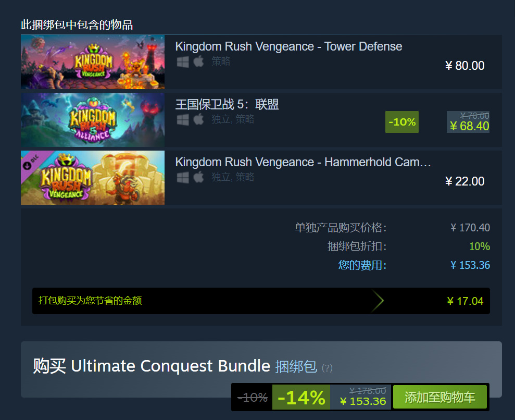Click the -14% bundle discount badge
The image size is (515, 420).
(x=301, y=397)
